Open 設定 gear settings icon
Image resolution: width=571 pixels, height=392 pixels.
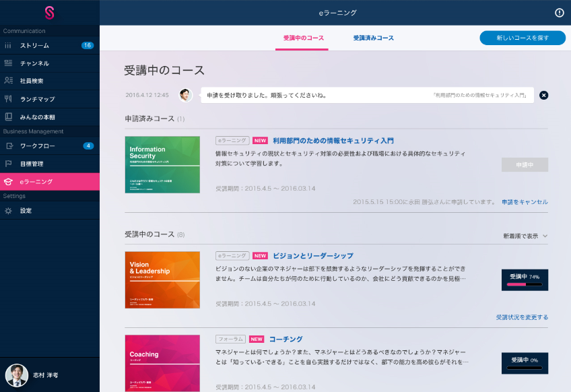(x=8, y=211)
